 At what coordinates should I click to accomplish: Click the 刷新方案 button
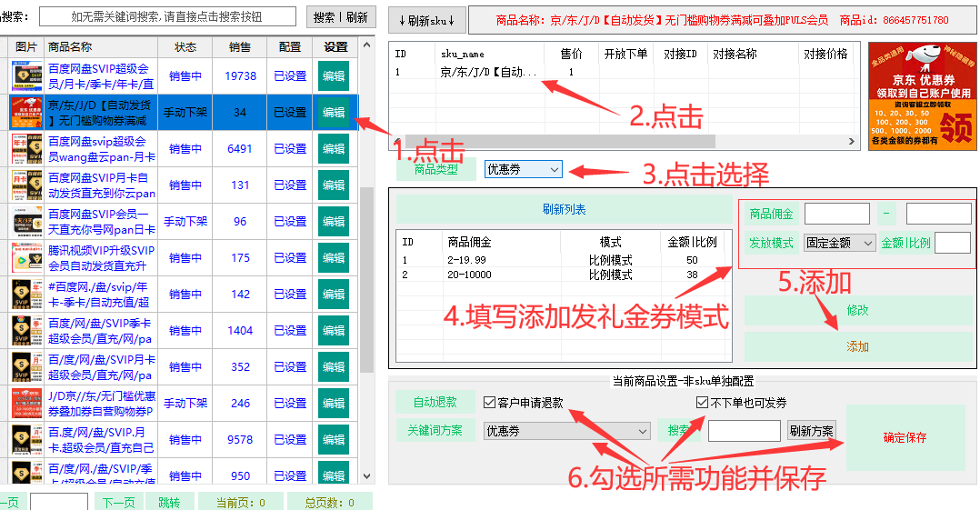811,431
